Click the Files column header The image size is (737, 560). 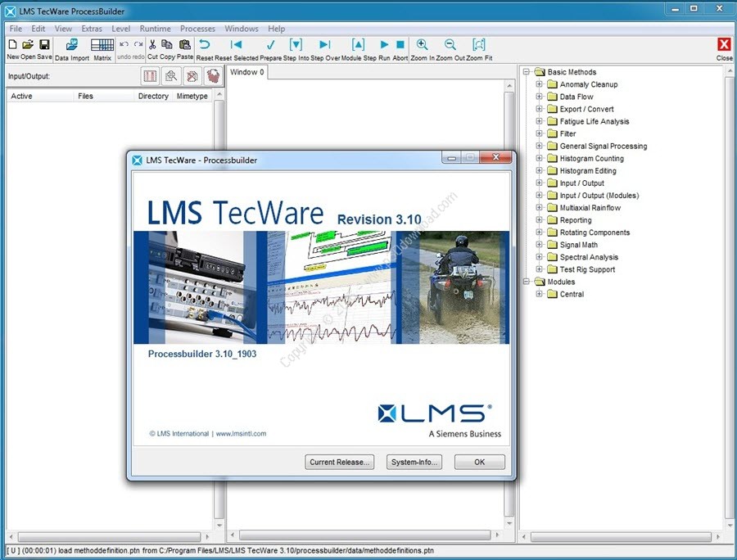(86, 96)
